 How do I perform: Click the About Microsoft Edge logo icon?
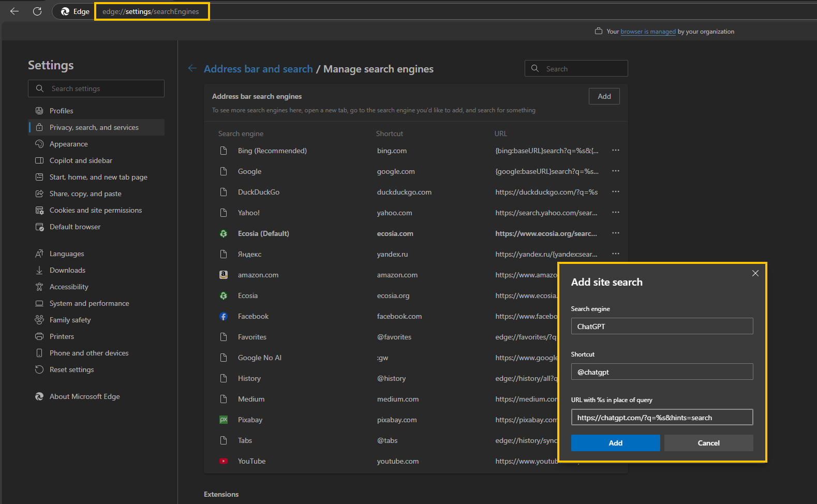pyautogui.click(x=39, y=396)
